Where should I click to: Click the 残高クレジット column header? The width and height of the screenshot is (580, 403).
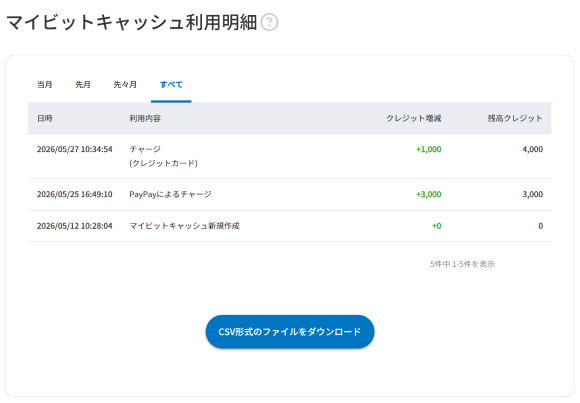515,118
